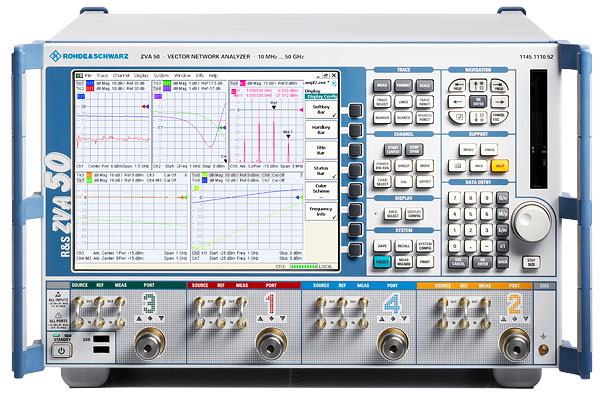Image resolution: width=600 pixels, height=401 pixels.
Task: Hit the navigation up-arrow key
Action: [478, 85]
